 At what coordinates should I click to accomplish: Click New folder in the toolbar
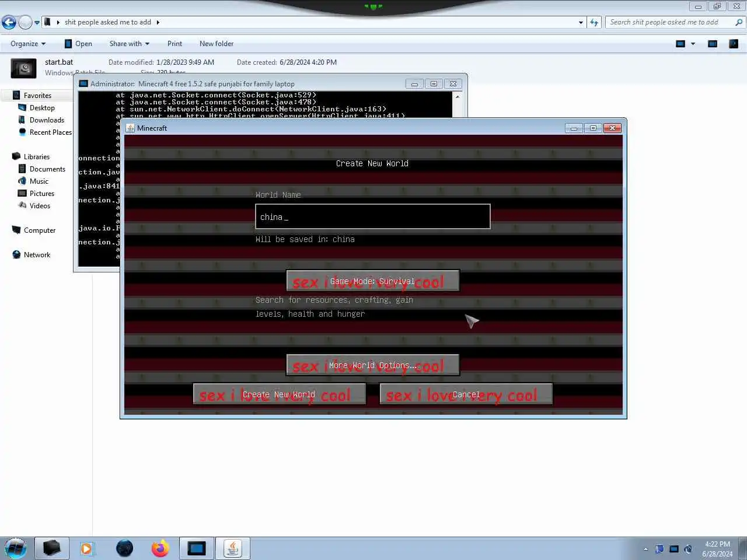[x=217, y=44]
